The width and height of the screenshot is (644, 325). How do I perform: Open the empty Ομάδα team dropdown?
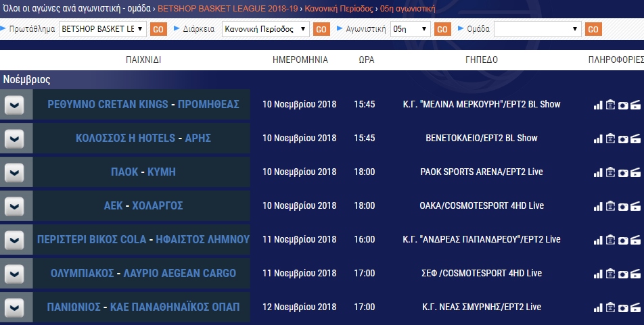[x=538, y=29]
